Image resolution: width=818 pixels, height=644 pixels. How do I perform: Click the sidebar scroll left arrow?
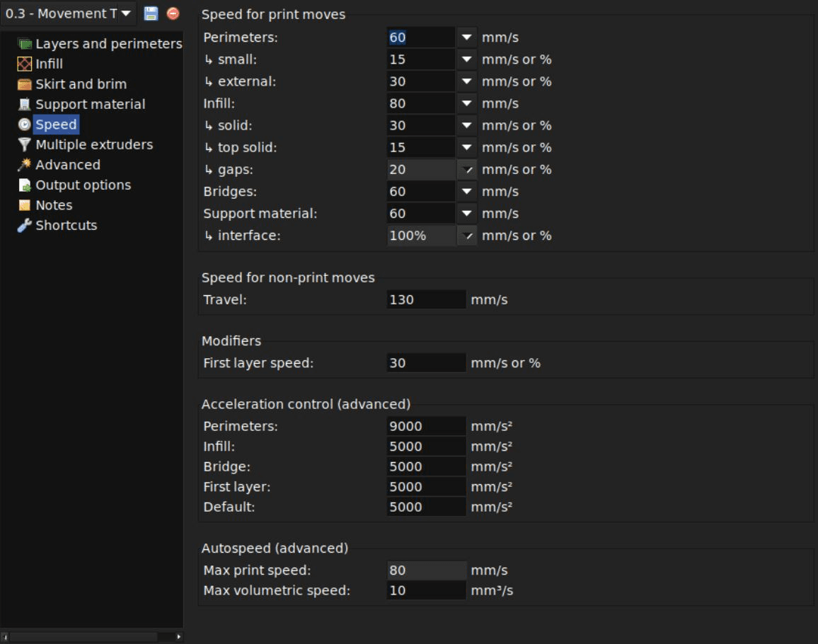pos(5,637)
